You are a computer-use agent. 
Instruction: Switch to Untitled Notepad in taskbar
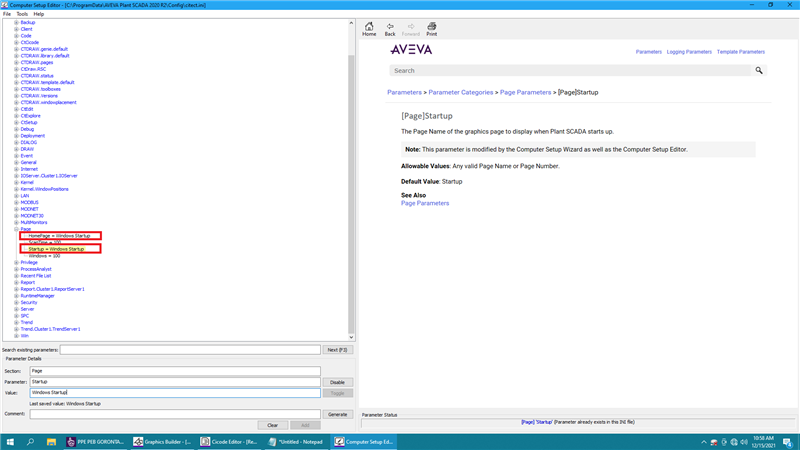pos(296,442)
